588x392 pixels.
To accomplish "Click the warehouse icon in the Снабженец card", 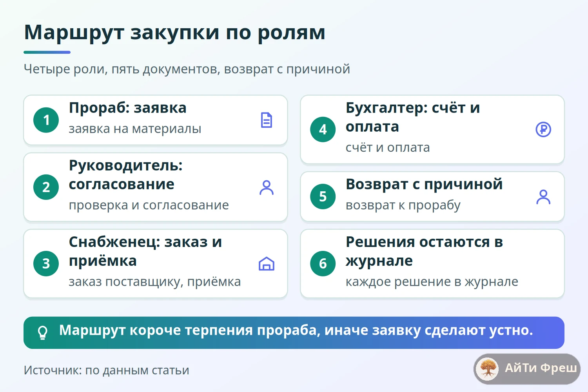I will [x=267, y=264].
